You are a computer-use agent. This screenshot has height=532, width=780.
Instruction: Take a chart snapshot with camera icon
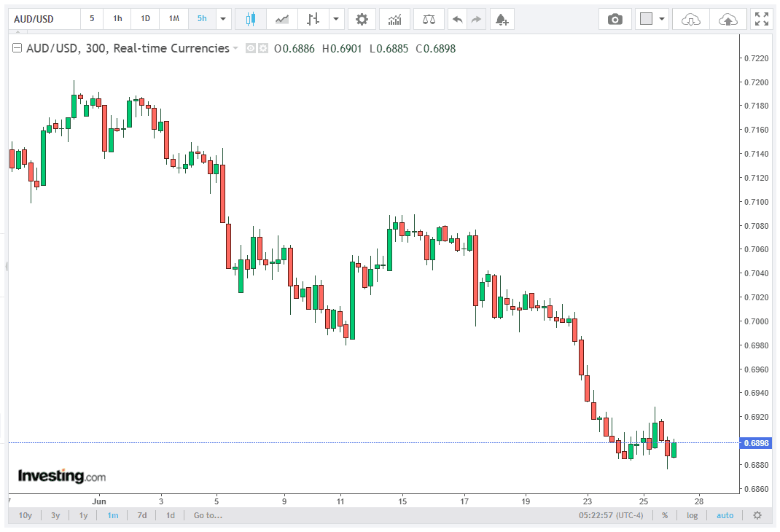(x=615, y=20)
